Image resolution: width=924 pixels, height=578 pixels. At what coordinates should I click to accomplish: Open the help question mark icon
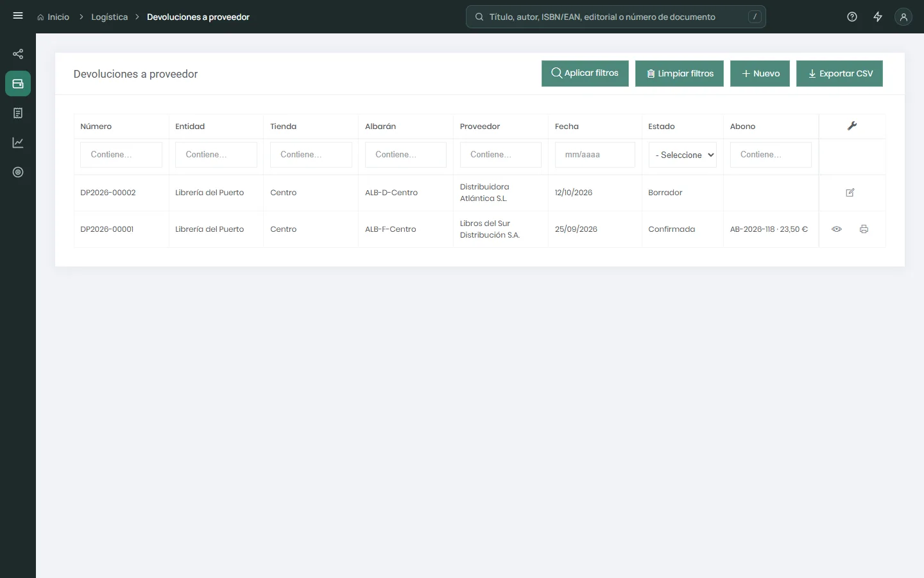852,17
